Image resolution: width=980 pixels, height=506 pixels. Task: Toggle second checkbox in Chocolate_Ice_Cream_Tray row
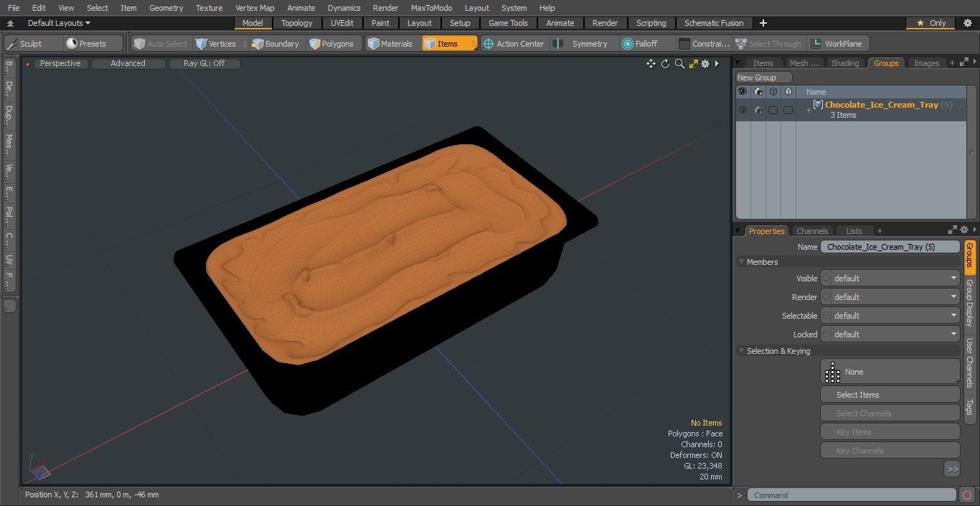click(788, 110)
